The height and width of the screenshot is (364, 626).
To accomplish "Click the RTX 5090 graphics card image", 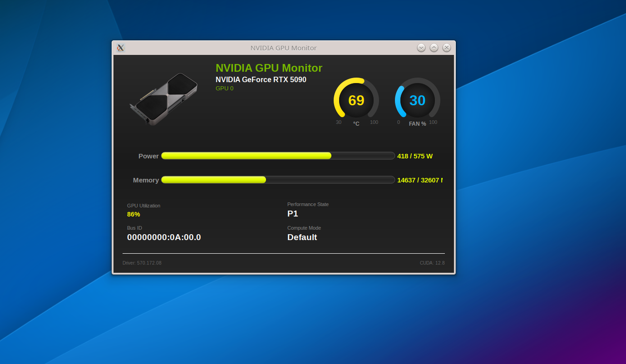I will (163, 99).
